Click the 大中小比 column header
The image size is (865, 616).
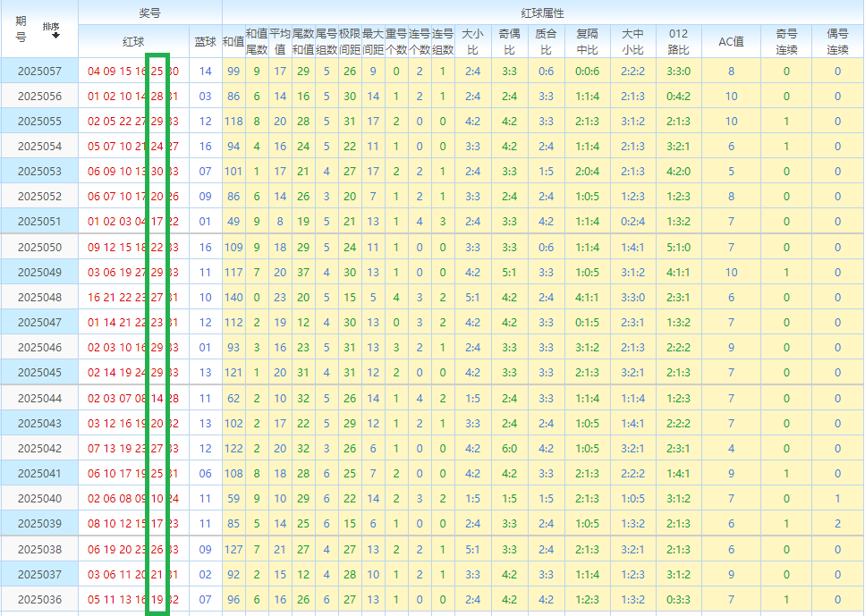tap(632, 41)
